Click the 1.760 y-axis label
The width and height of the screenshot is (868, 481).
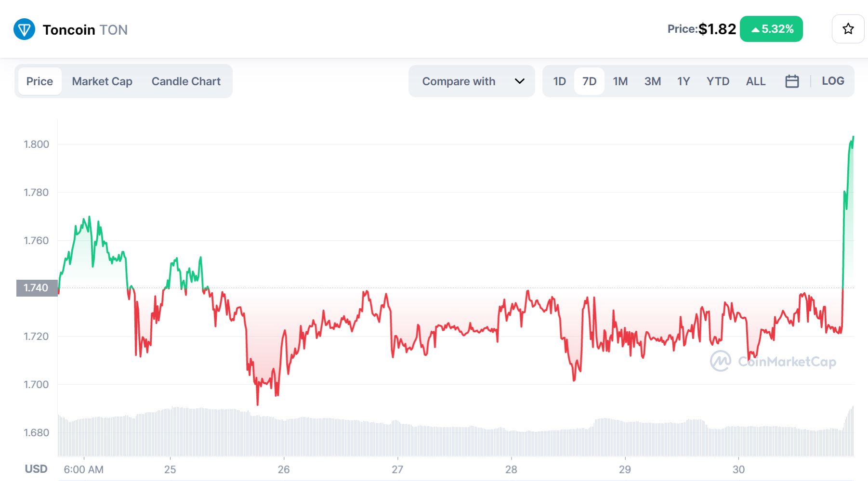tap(36, 240)
